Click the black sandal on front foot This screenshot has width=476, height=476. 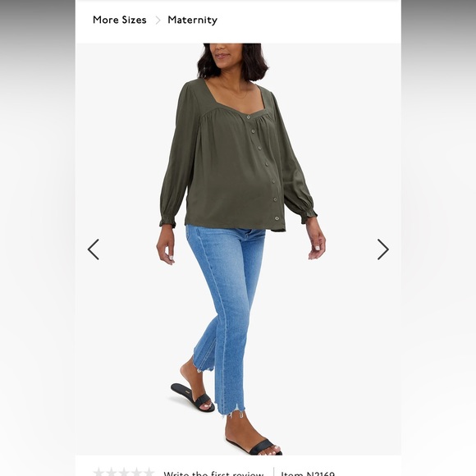(x=254, y=446)
